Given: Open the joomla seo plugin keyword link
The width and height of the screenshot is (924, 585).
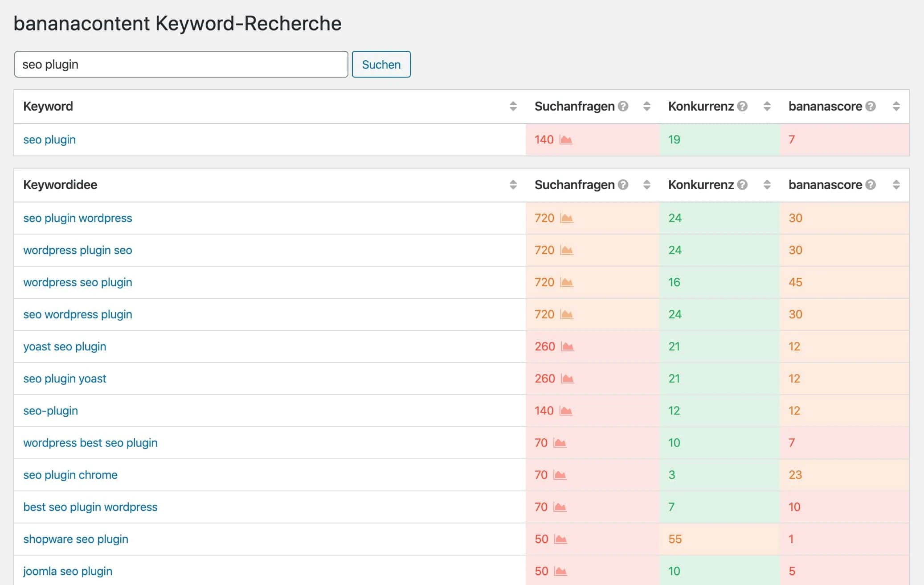Looking at the screenshot, I should tap(68, 571).
